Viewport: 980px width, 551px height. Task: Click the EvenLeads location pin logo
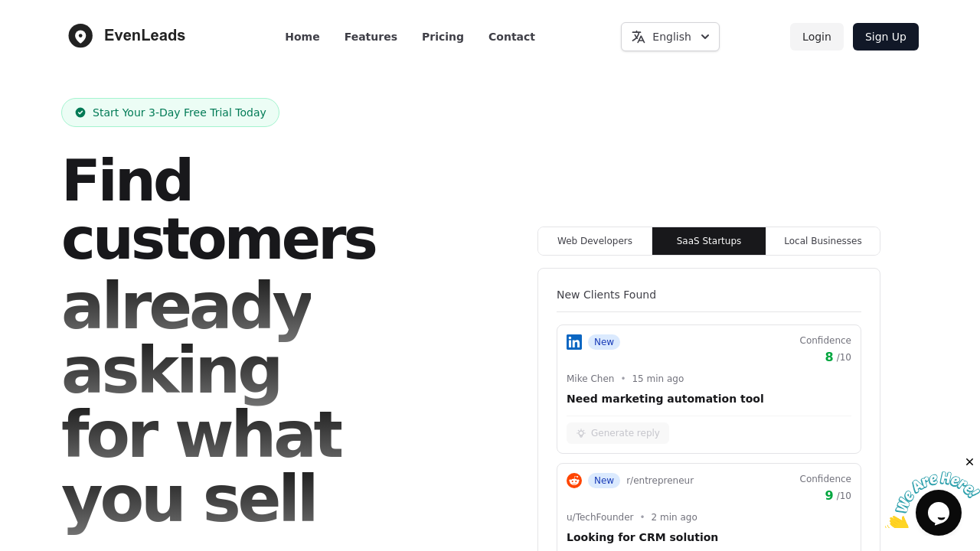point(80,36)
